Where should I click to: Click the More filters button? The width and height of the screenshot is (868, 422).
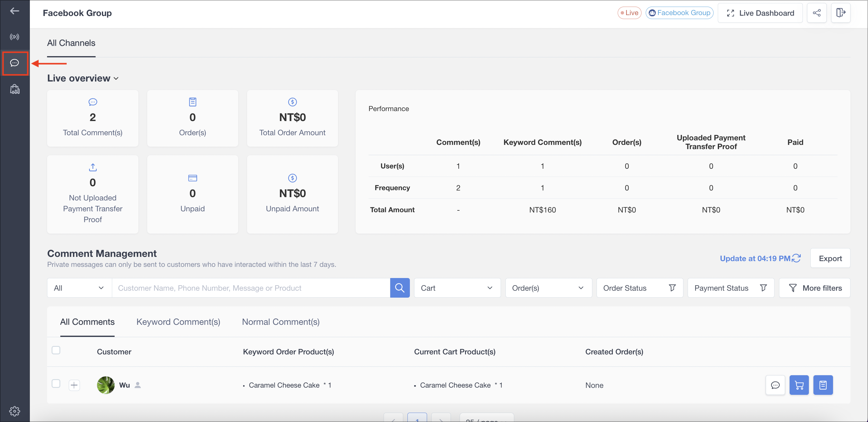(x=814, y=288)
